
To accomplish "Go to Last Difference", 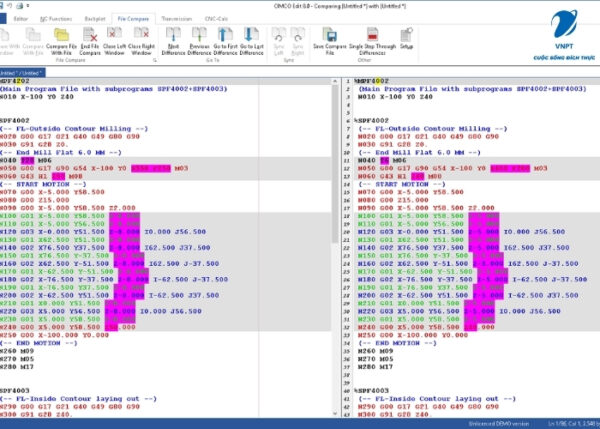I will pos(251,41).
